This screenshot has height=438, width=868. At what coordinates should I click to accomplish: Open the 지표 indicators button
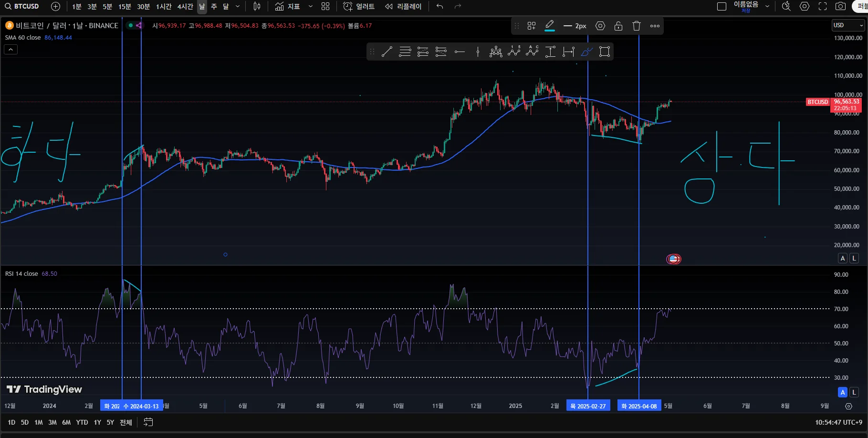[x=287, y=6]
